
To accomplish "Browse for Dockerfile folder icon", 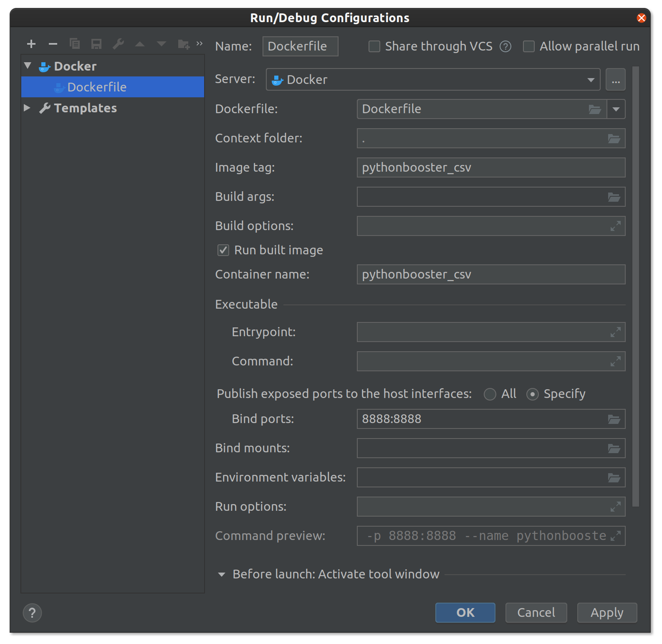I will click(x=595, y=109).
